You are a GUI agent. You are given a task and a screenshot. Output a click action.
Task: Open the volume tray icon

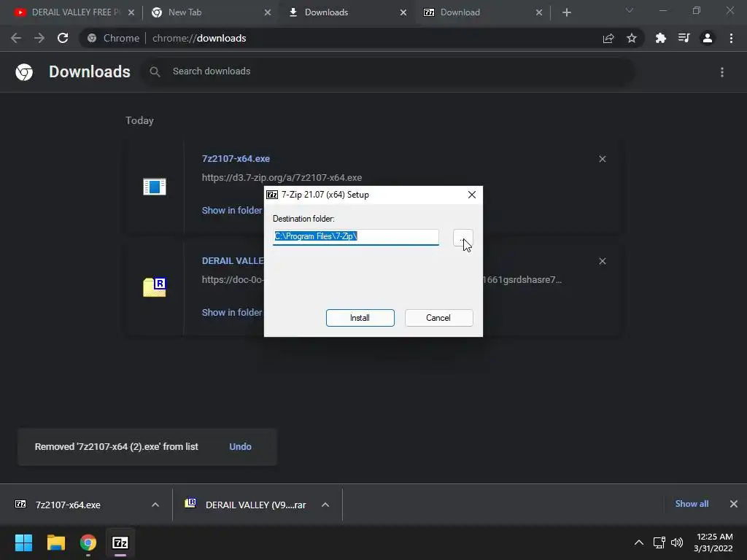point(676,542)
